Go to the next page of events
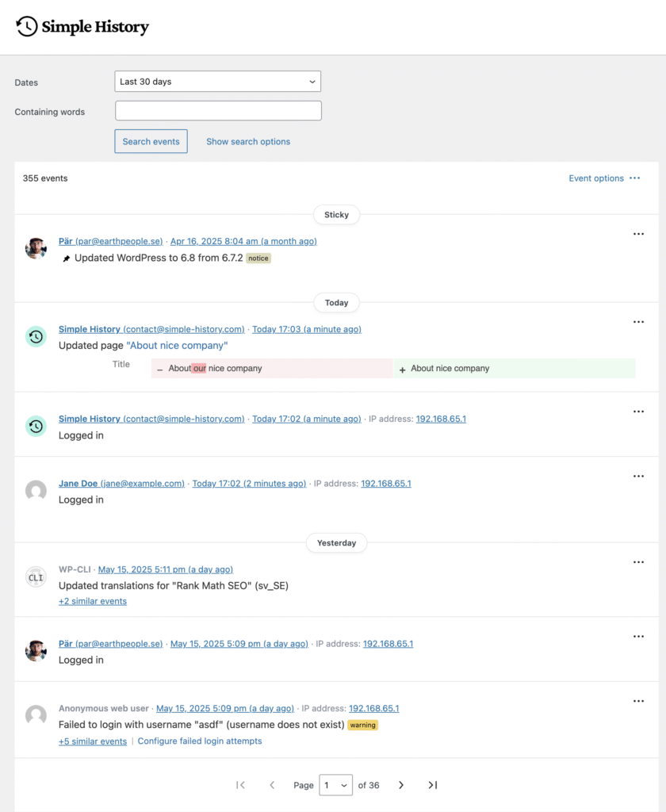This screenshot has height=812, width=666. coord(401,785)
